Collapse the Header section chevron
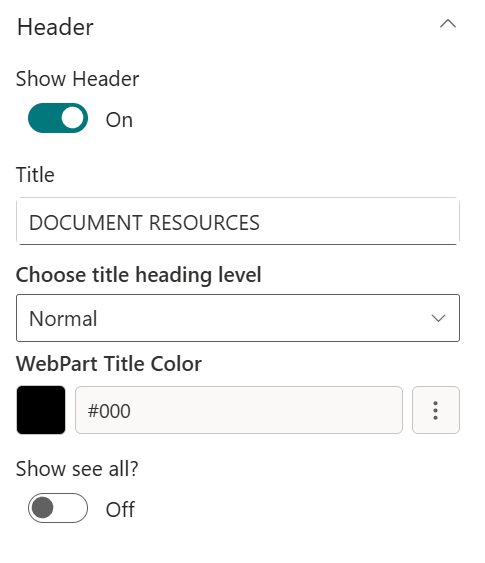Image resolution: width=485 pixels, height=563 pixels. (x=448, y=24)
